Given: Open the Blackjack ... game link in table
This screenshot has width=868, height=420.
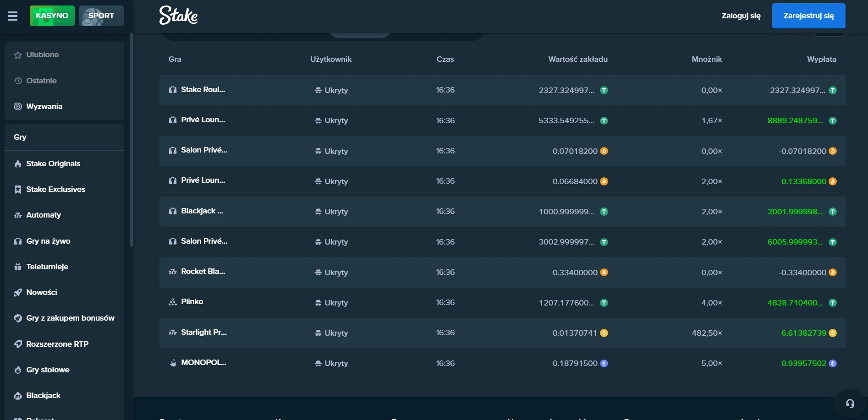Looking at the screenshot, I should [x=202, y=211].
